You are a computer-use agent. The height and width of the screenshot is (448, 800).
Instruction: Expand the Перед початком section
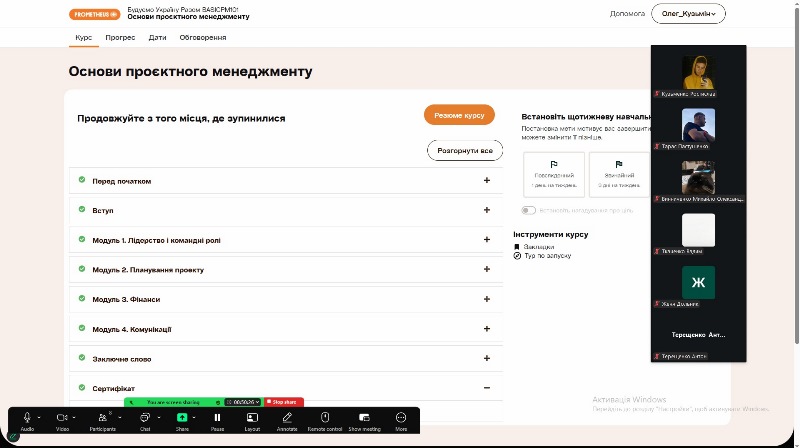[x=487, y=180]
